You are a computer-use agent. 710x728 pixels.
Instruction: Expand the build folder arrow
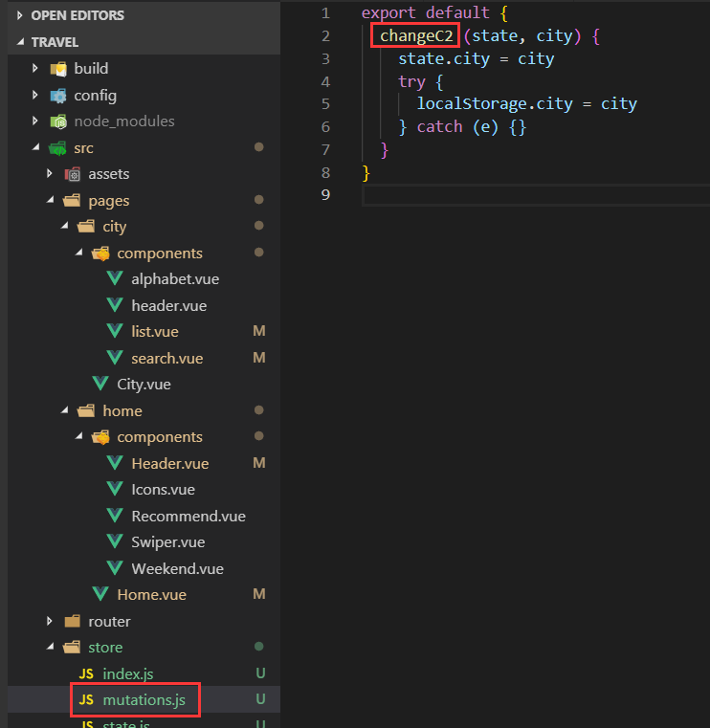(x=35, y=68)
